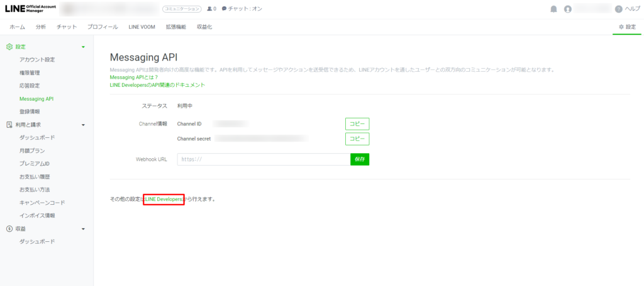Open the Messaging APIとは？ link
The height and width of the screenshot is (286, 644).
point(134,77)
